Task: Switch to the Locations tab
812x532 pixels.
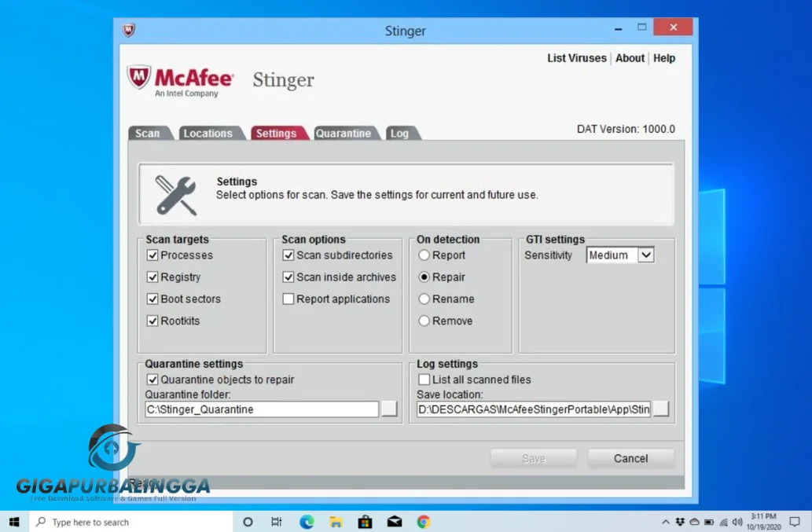Action: 208,133
